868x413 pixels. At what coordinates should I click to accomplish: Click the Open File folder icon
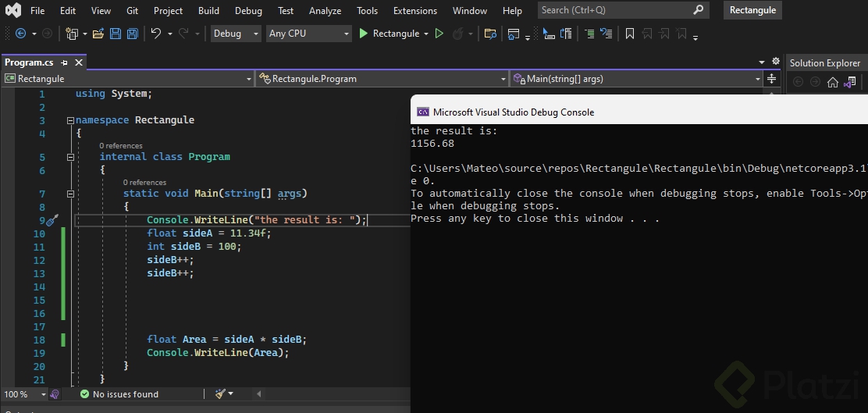point(98,34)
